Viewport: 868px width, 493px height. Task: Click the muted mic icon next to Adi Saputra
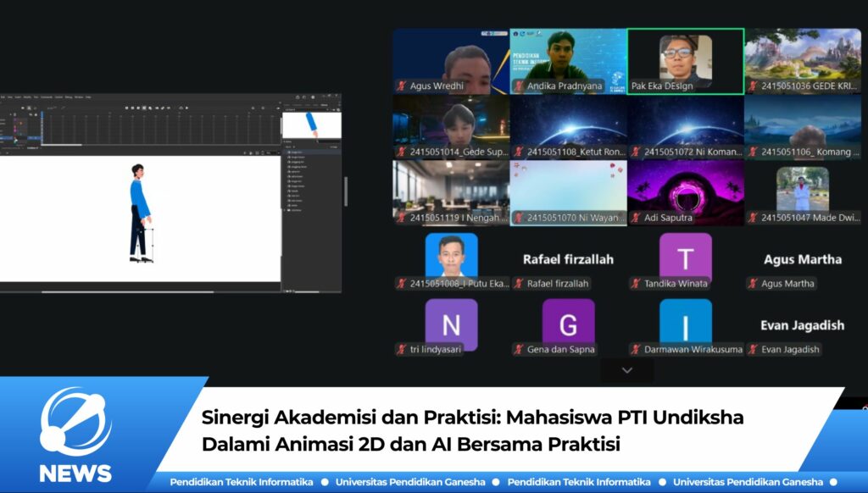coord(636,218)
